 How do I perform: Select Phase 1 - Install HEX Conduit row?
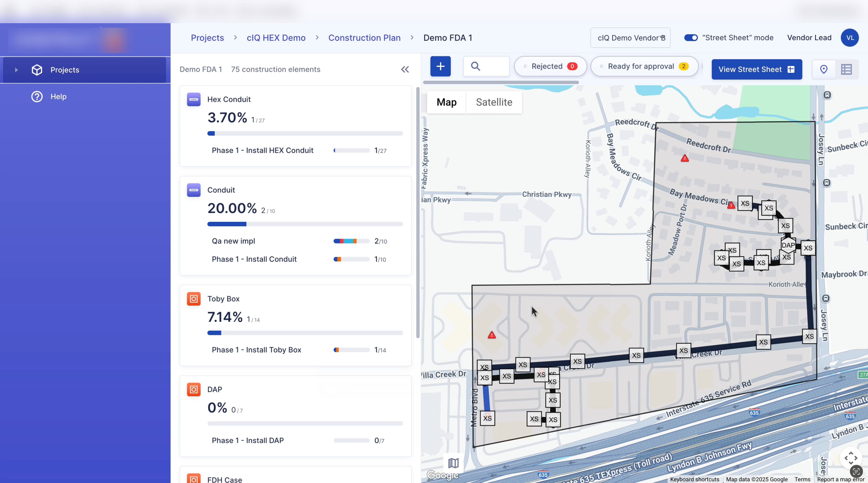coord(299,150)
